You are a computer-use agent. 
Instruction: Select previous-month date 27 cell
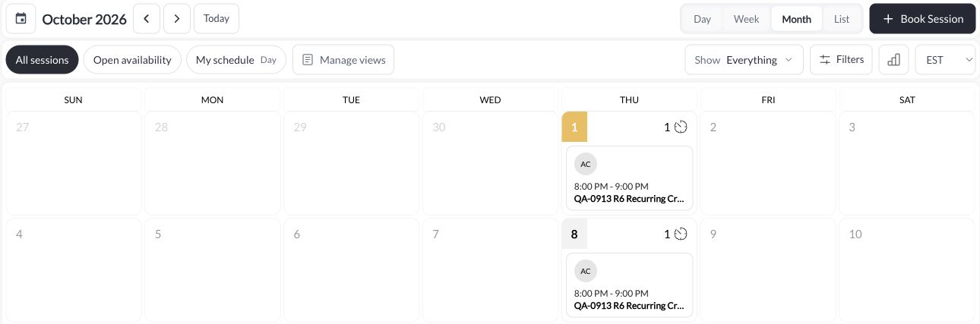[x=74, y=163]
